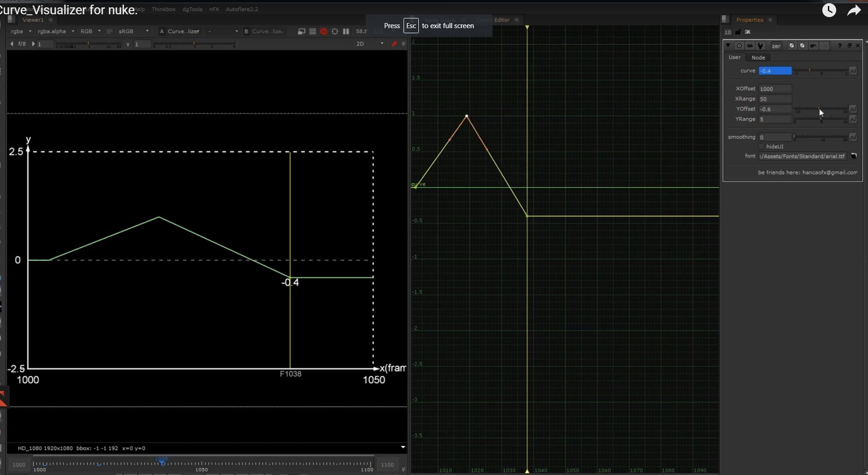
Task: Toggle the region of interest icon
Action: pyautogui.click(x=335, y=31)
